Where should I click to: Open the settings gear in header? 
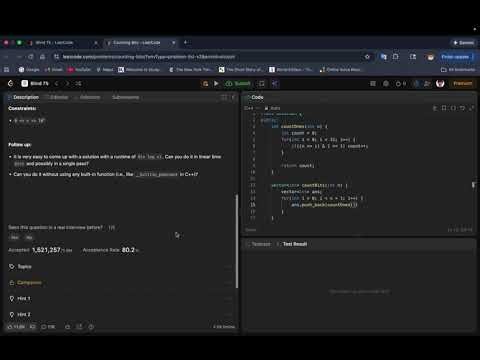[386, 84]
